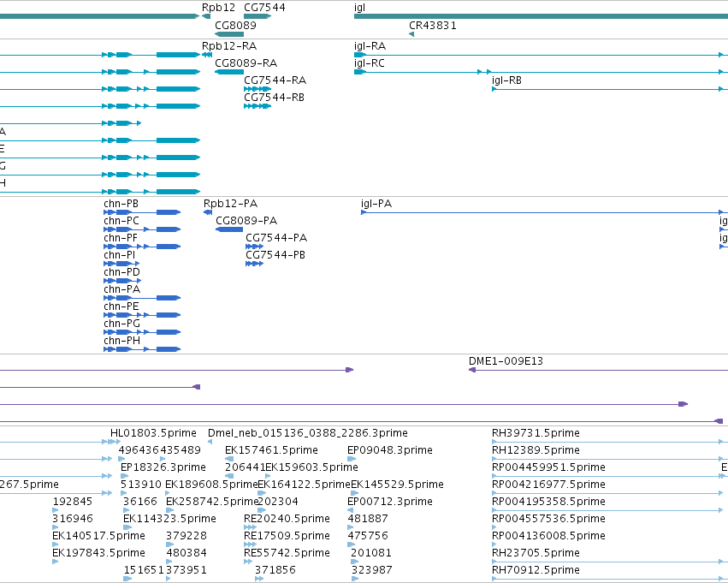Click the CG7544 gene label

[264, 8]
